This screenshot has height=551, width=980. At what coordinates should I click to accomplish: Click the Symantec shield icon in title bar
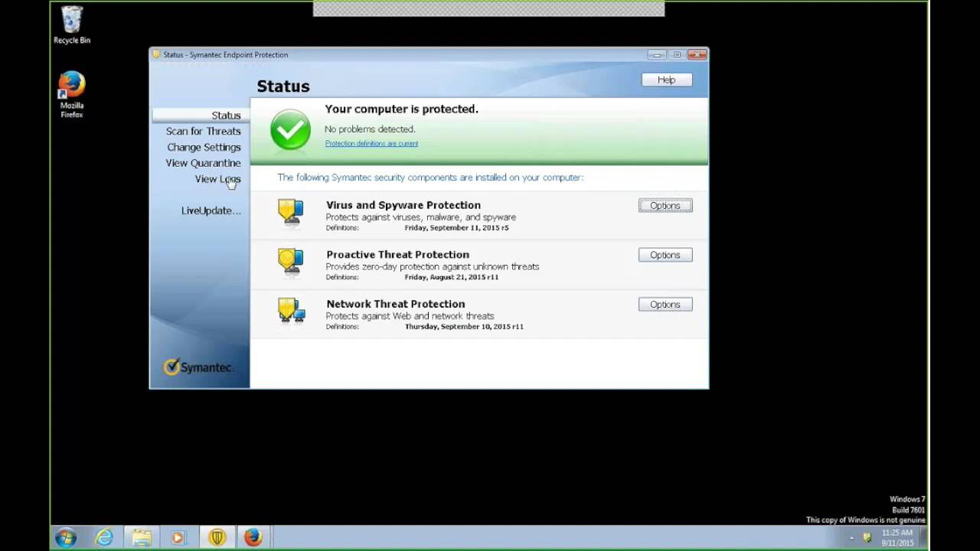(x=156, y=54)
